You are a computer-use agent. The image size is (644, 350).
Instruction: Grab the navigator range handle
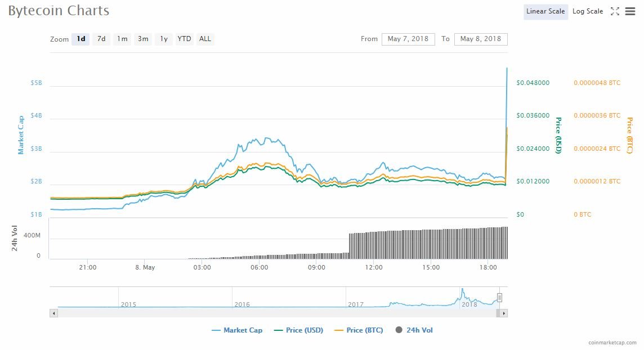(x=499, y=298)
